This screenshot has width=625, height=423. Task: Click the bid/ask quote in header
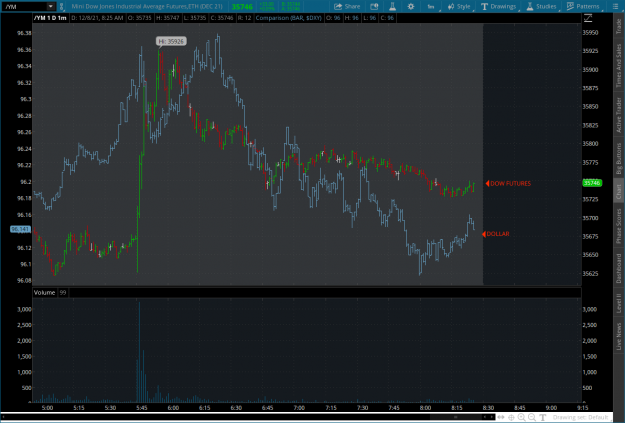click(x=291, y=6)
